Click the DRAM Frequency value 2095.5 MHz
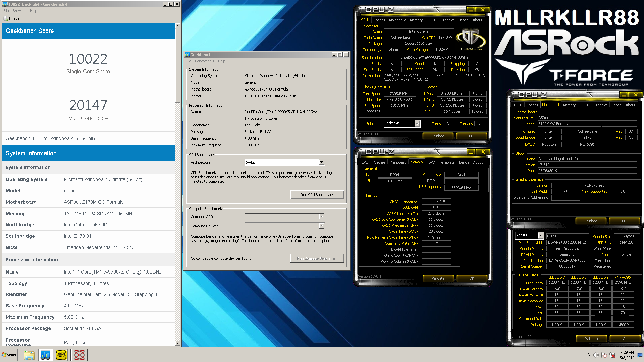The width and height of the screenshot is (644, 362). [x=436, y=201]
